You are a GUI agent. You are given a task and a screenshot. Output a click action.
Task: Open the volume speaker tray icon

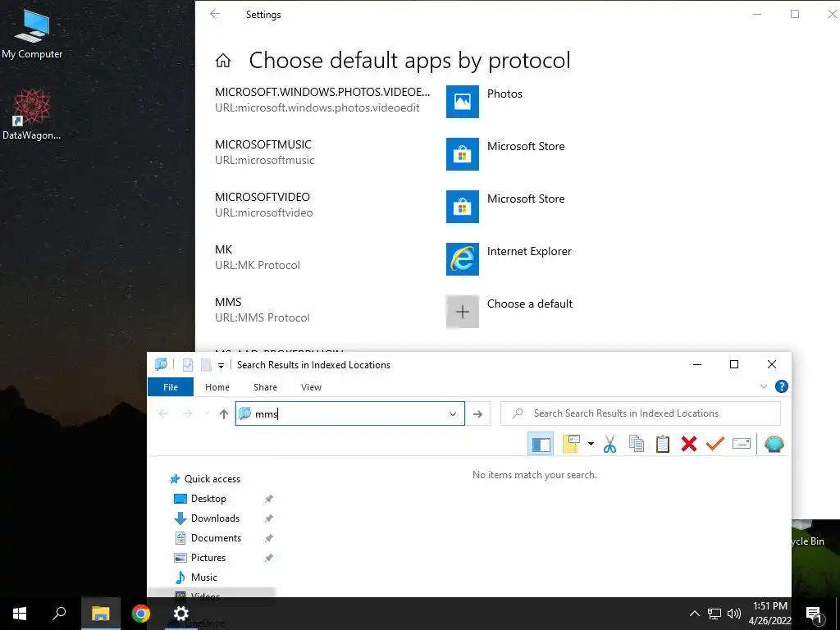(x=734, y=614)
